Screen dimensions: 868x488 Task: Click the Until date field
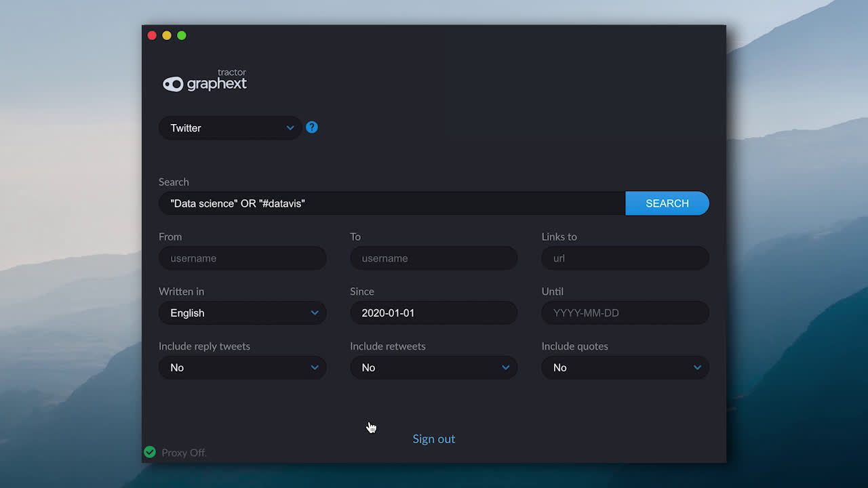pyautogui.click(x=625, y=313)
